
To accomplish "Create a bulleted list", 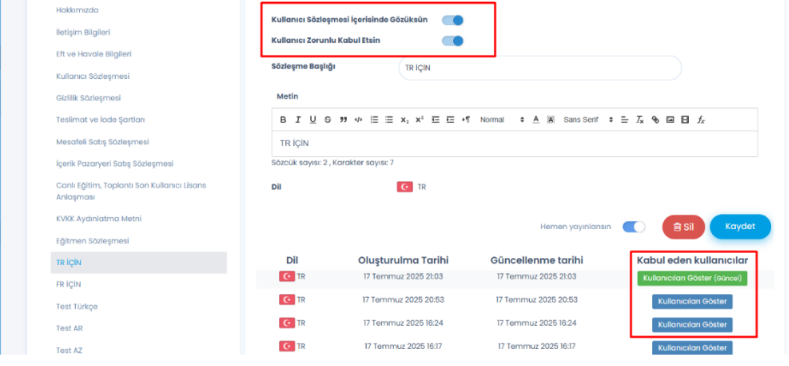I will [389, 120].
